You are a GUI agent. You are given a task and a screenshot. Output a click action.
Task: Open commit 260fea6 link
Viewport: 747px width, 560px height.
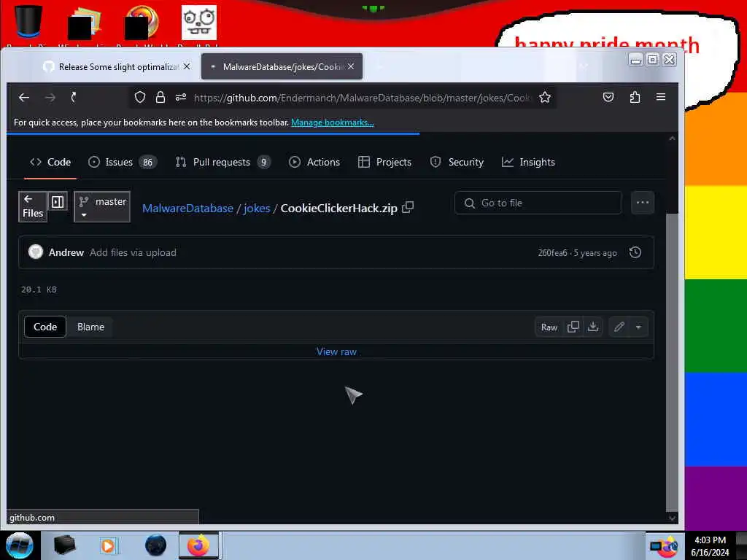coord(553,253)
